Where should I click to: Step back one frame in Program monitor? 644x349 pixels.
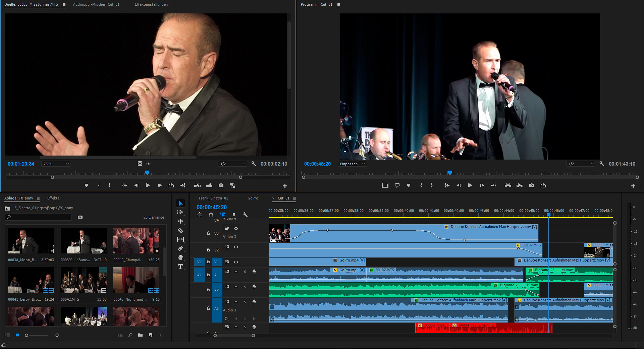[458, 185]
